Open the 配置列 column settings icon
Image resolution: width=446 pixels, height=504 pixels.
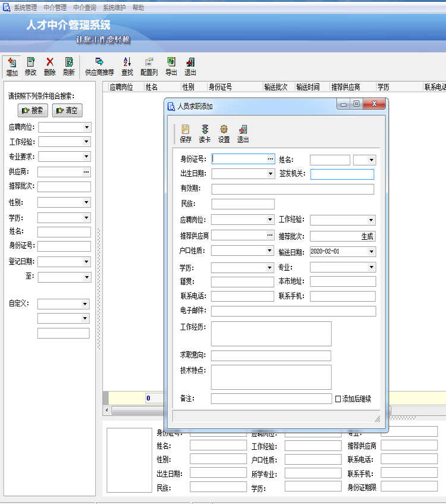[x=149, y=67]
